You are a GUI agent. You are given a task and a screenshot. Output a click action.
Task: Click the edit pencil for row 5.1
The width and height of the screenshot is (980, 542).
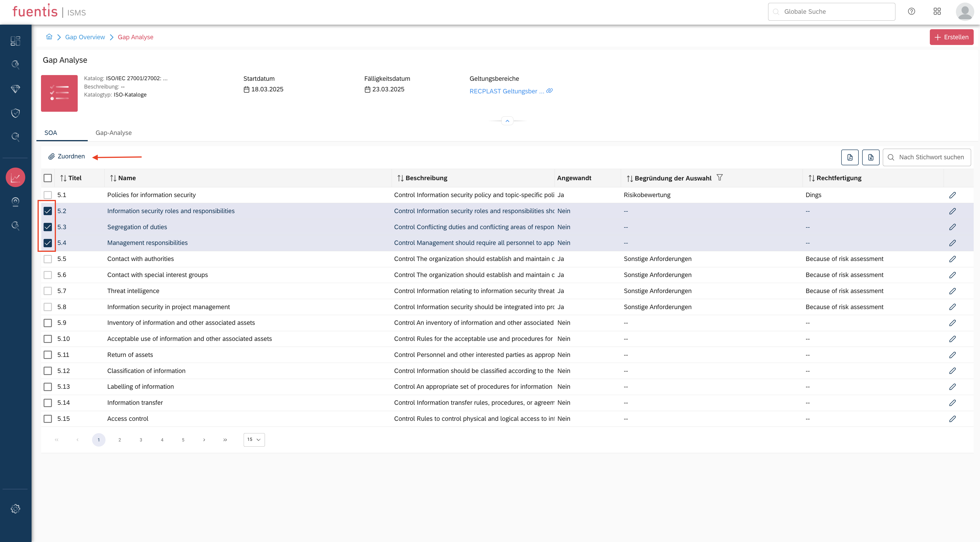pos(952,195)
